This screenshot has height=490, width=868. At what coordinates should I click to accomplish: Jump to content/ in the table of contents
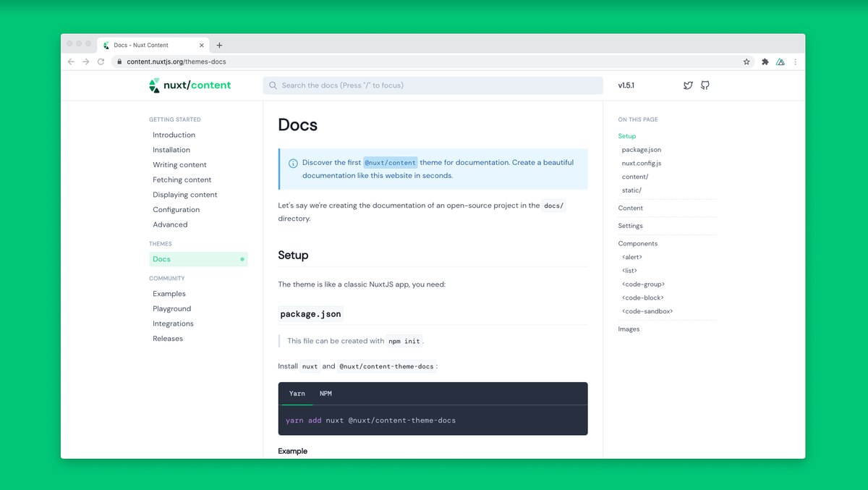point(635,177)
